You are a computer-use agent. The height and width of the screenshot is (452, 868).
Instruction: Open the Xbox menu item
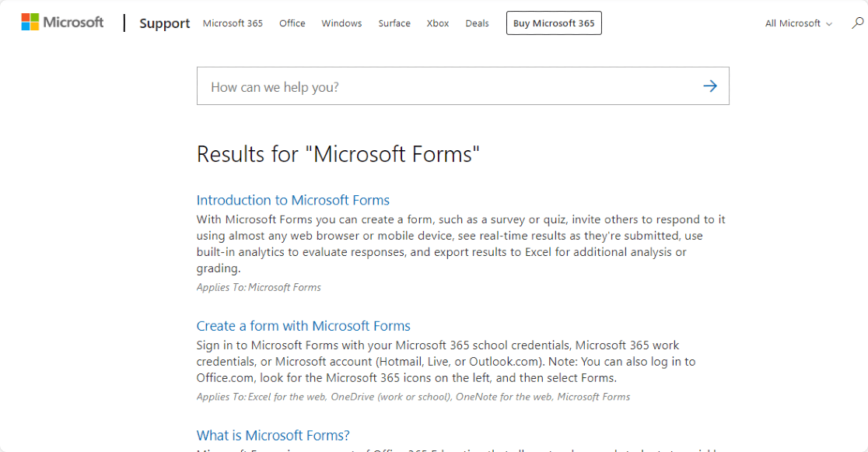tap(438, 23)
